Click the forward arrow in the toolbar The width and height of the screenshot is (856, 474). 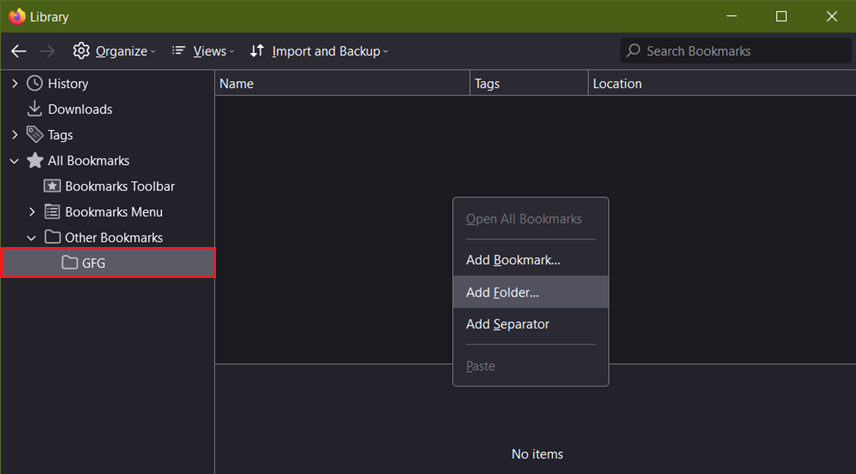coord(47,51)
